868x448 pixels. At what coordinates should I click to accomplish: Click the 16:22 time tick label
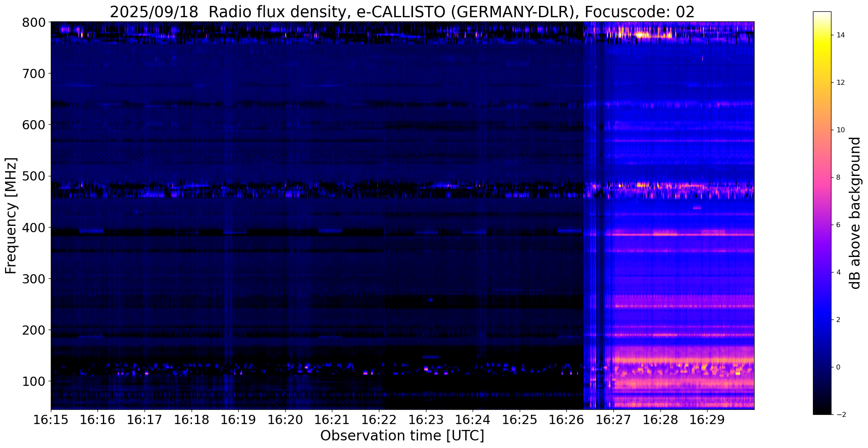[x=379, y=420]
